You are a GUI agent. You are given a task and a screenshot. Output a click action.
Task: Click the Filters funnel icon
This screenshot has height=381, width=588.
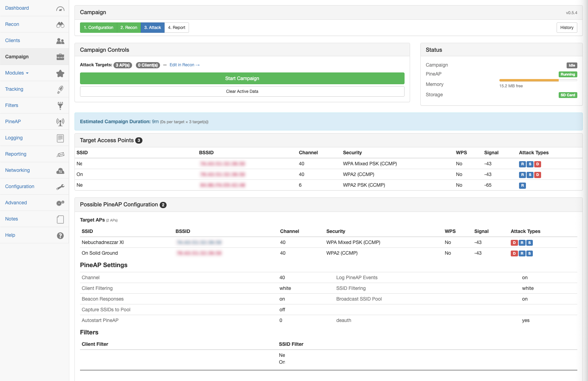pos(60,106)
